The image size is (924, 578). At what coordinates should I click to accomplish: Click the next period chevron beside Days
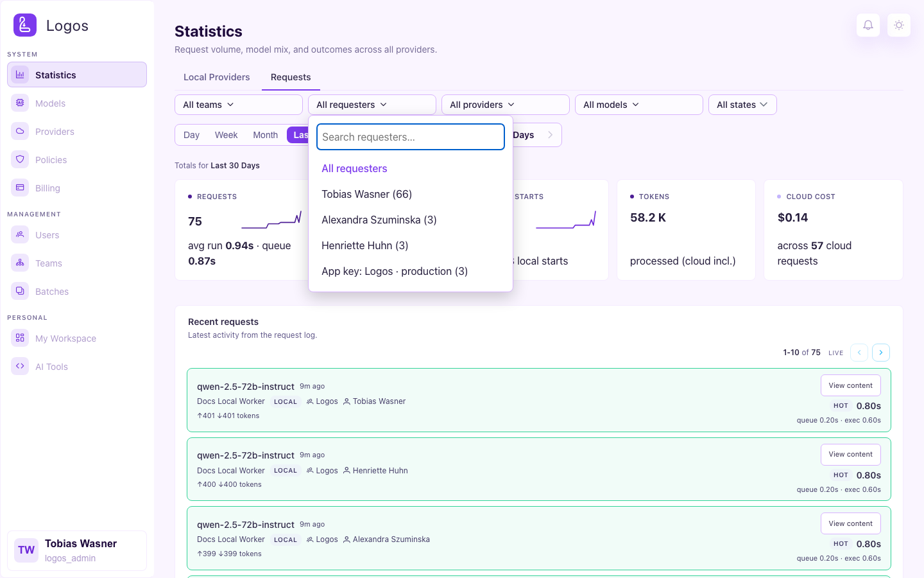click(x=550, y=135)
